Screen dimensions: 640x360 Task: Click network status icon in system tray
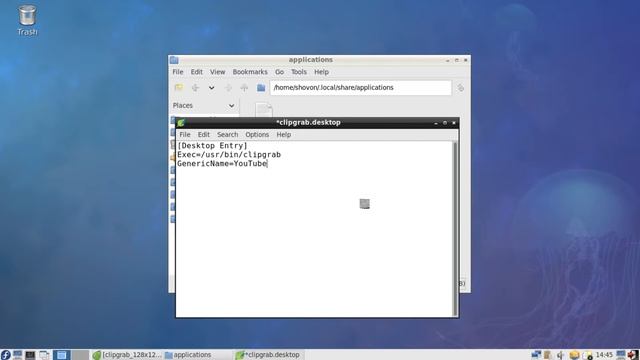pyautogui.click(x=536, y=355)
